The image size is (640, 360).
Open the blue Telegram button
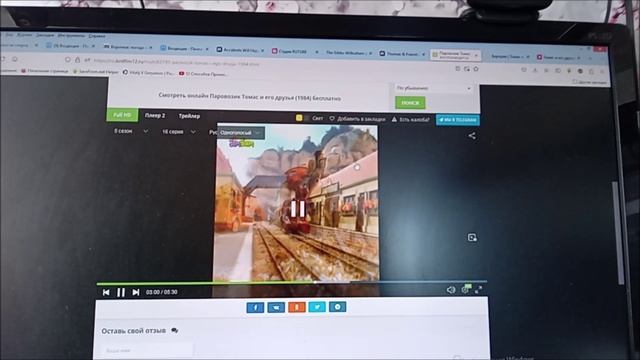coord(458,120)
